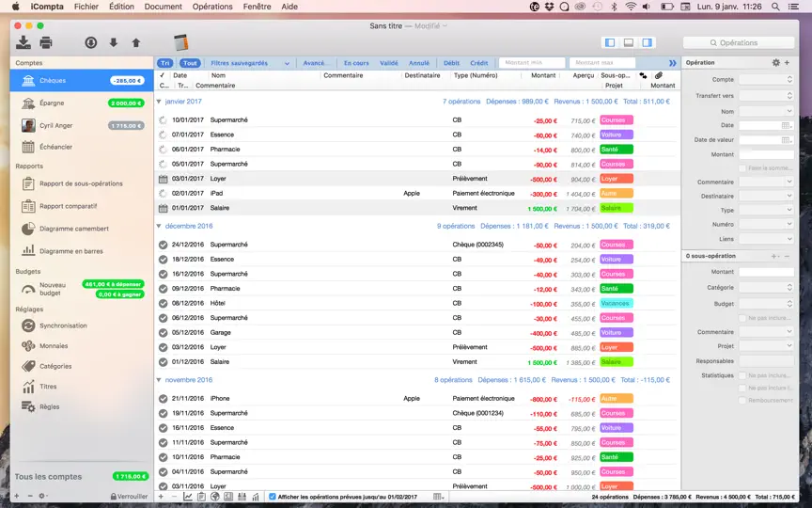Image resolution: width=812 pixels, height=508 pixels.
Task: Enable the Remboursement checkbox
Action: tap(742, 400)
